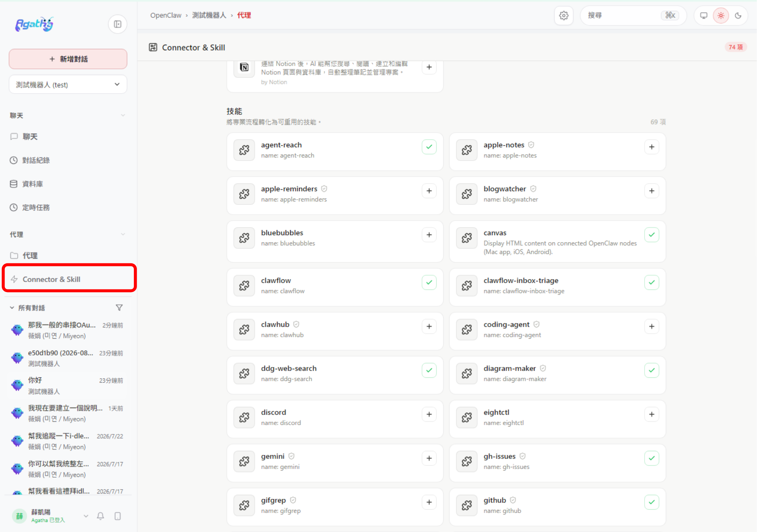Go to 測試機器人 breadcrumb
Viewport: 762px width, 532px height.
[209, 15]
